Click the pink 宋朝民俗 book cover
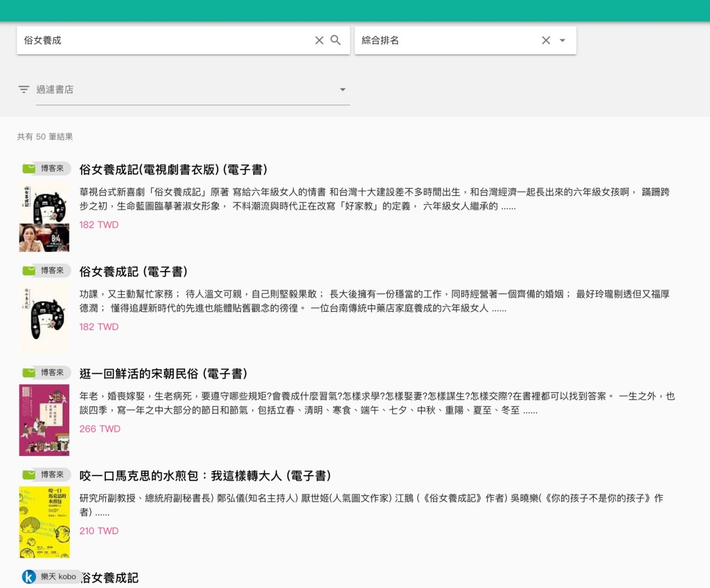The image size is (710, 588). 44,420
